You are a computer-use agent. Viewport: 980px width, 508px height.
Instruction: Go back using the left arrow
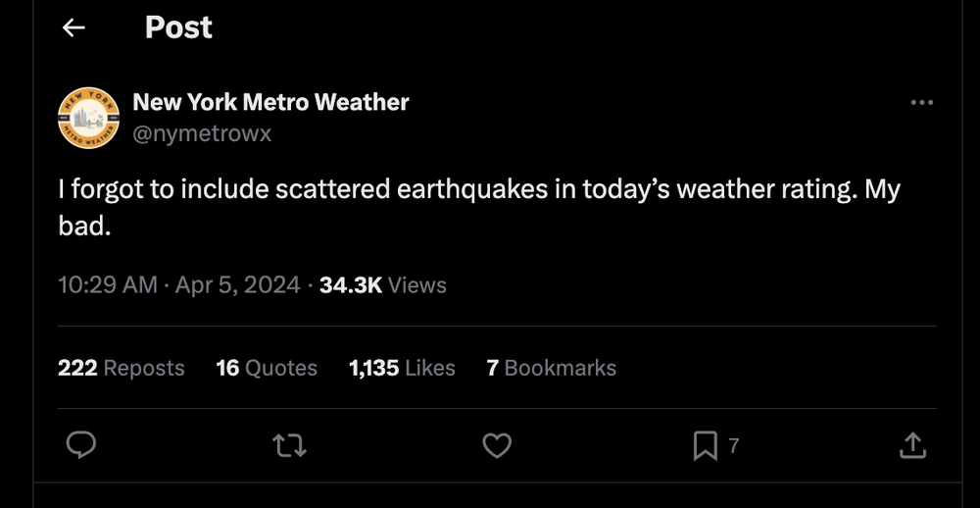(73, 28)
